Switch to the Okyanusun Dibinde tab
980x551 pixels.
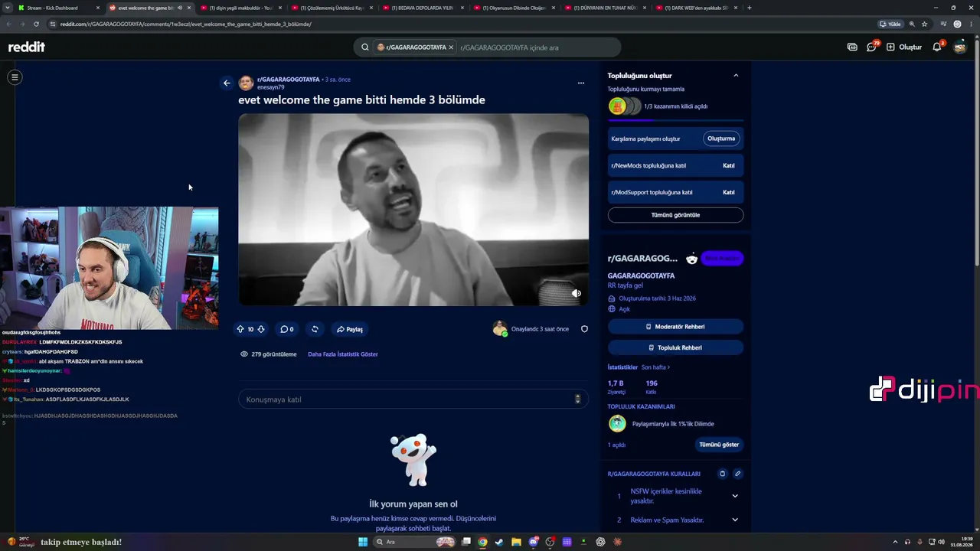[514, 8]
